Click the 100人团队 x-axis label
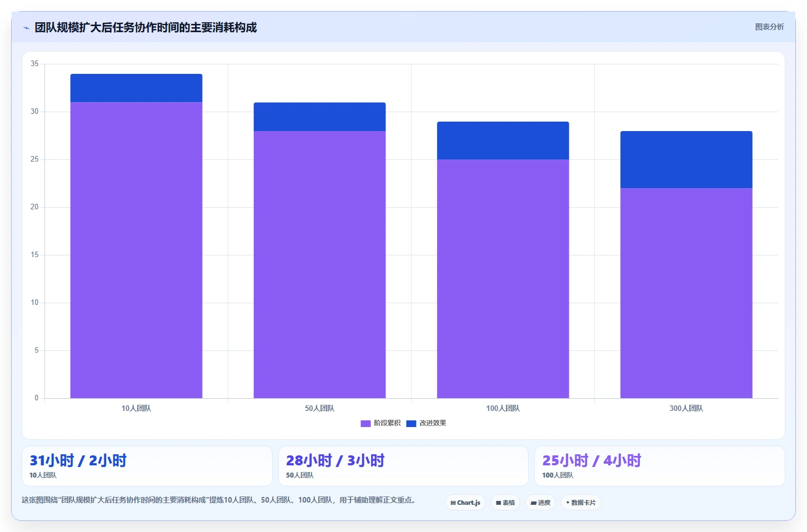 [503, 408]
